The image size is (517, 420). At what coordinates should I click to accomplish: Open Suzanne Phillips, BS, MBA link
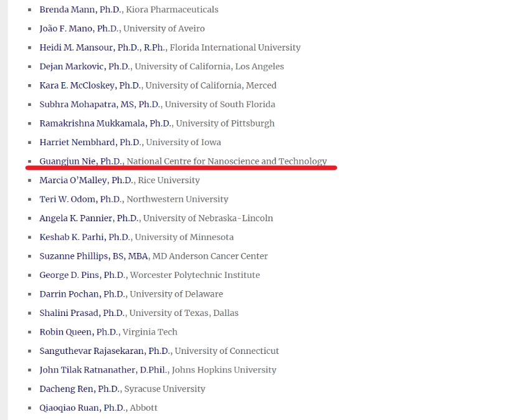[93, 256]
